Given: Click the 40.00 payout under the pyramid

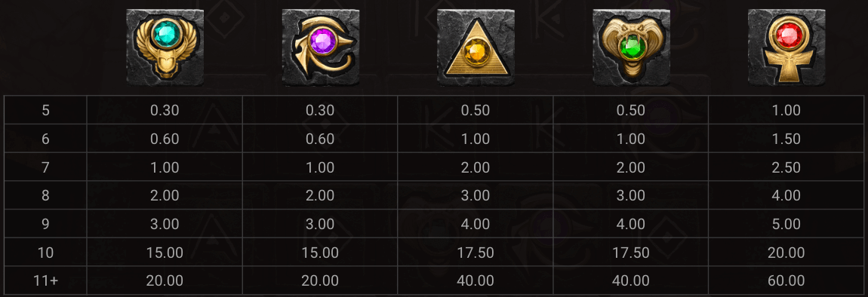Looking at the screenshot, I should pos(476,280).
